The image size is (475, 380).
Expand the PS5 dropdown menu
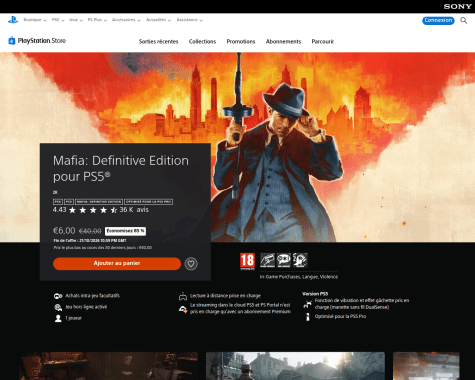(x=58, y=20)
